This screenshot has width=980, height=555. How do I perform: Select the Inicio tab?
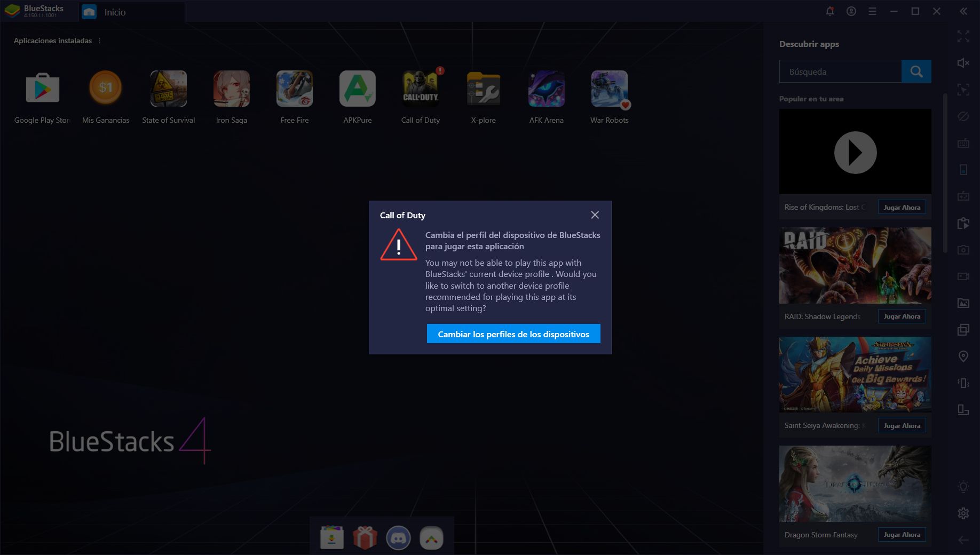click(132, 12)
